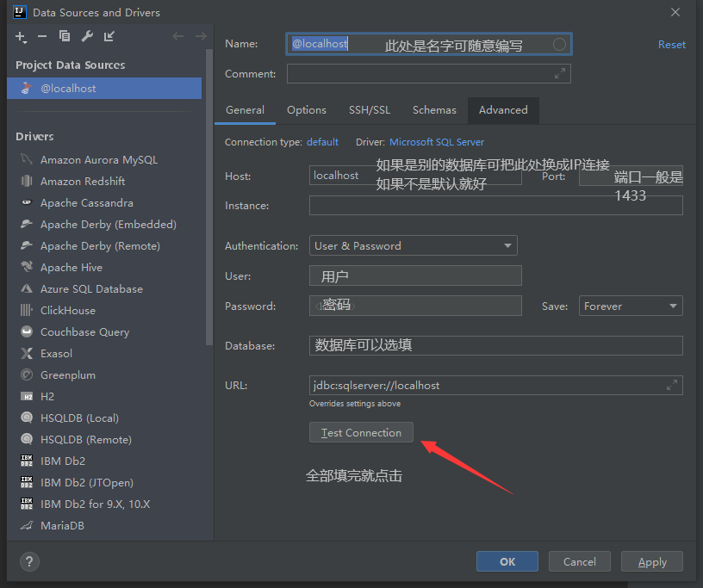
Task: Focus the User input field
Action: pos(415,275)
